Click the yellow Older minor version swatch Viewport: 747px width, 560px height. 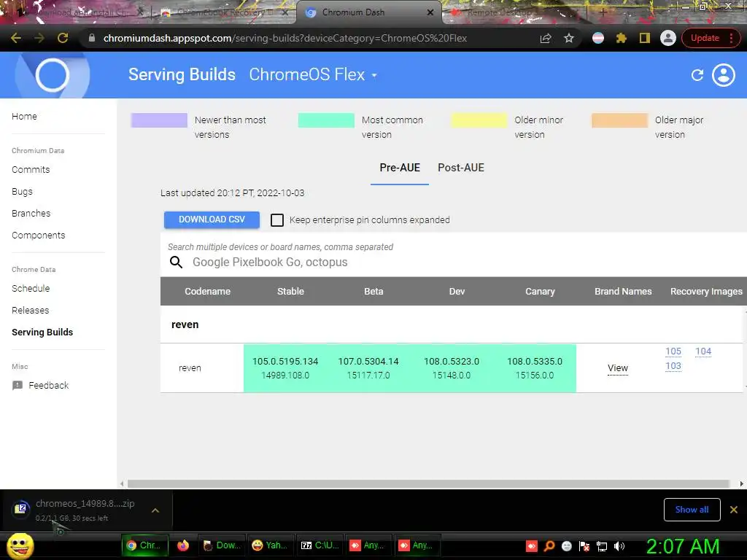[479, 120]
